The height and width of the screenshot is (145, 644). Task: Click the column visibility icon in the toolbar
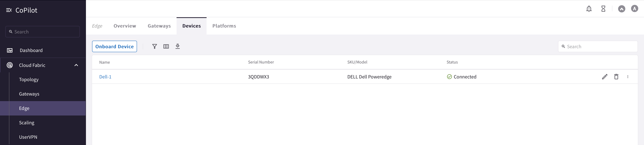166,46
